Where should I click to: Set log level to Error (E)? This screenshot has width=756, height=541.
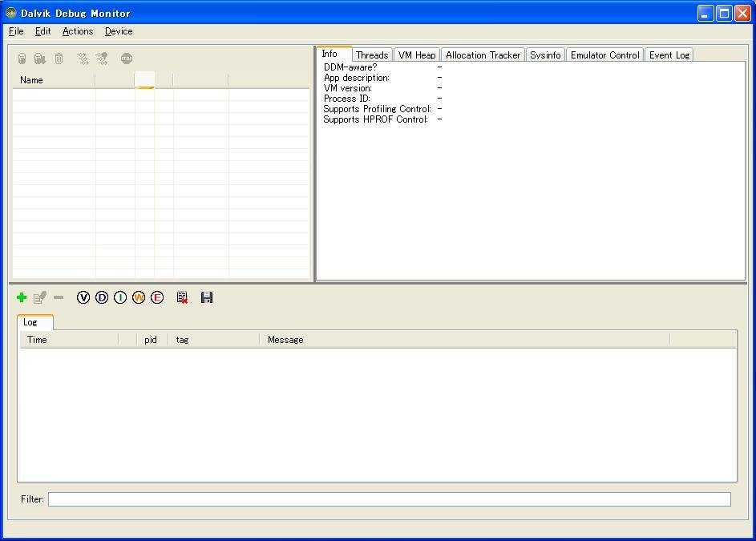(157, 297)
